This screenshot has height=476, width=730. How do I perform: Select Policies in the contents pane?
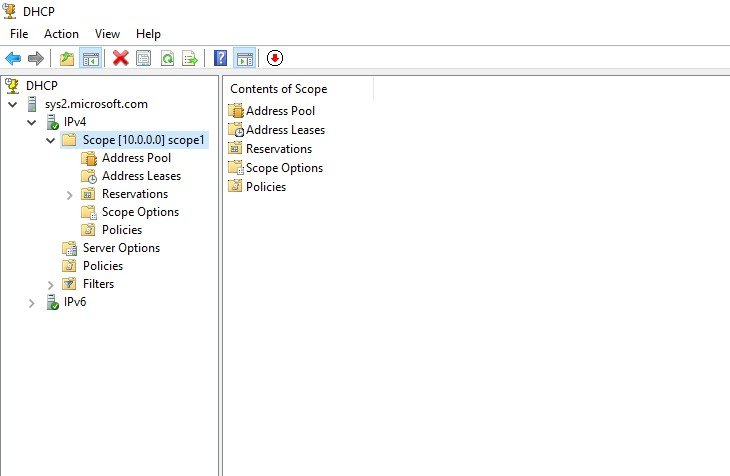click(266, 187)
